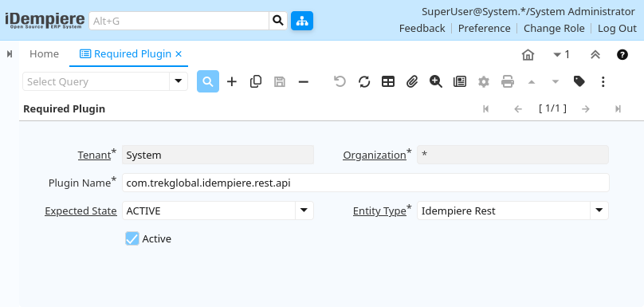The width and height of the screenshot is (644, 307).
Task: Go to previous record arrow
Action: click(518, 109)
